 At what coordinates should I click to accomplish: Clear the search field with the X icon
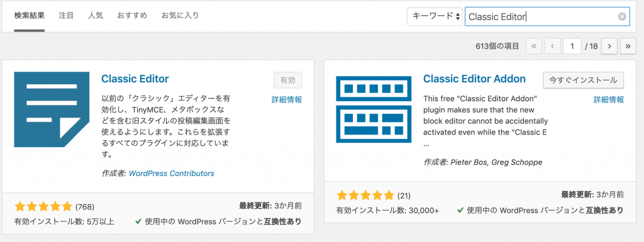(x=622, y=17)
